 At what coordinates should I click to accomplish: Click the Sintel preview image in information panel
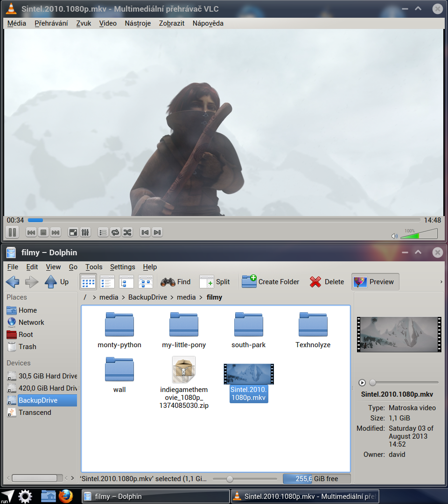pyautogui.click(x=399, y=334)
